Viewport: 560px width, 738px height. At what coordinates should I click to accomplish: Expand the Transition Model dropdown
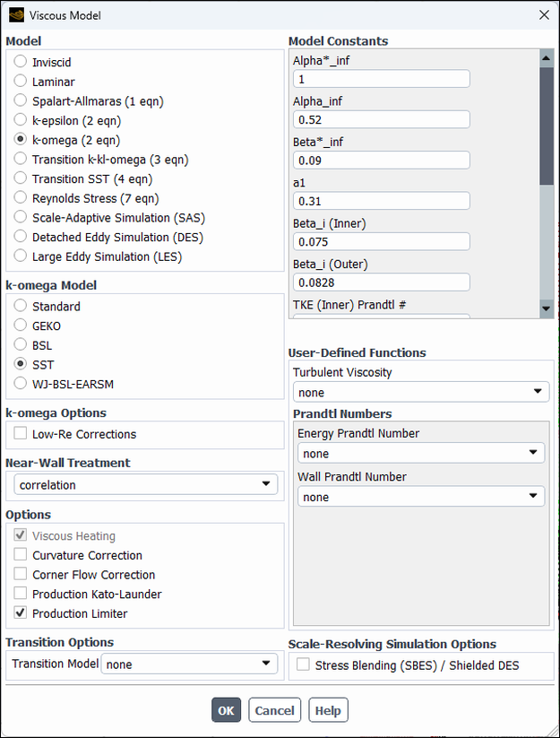pos(189,664)
